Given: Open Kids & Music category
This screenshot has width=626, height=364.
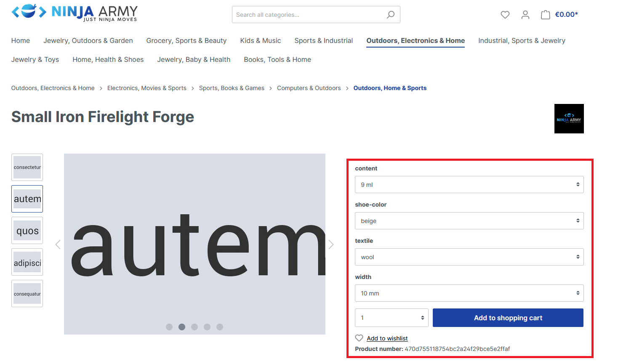Looking at the screenshot, I should pos(261,40).
